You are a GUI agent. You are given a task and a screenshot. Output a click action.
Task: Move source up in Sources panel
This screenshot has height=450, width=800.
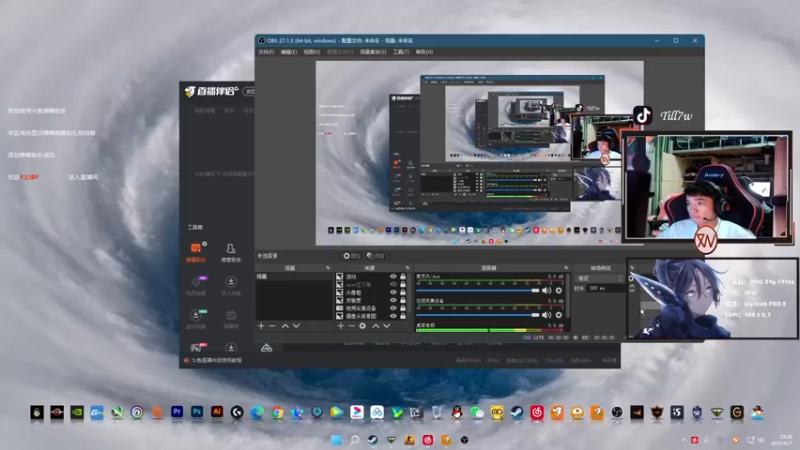376,326
